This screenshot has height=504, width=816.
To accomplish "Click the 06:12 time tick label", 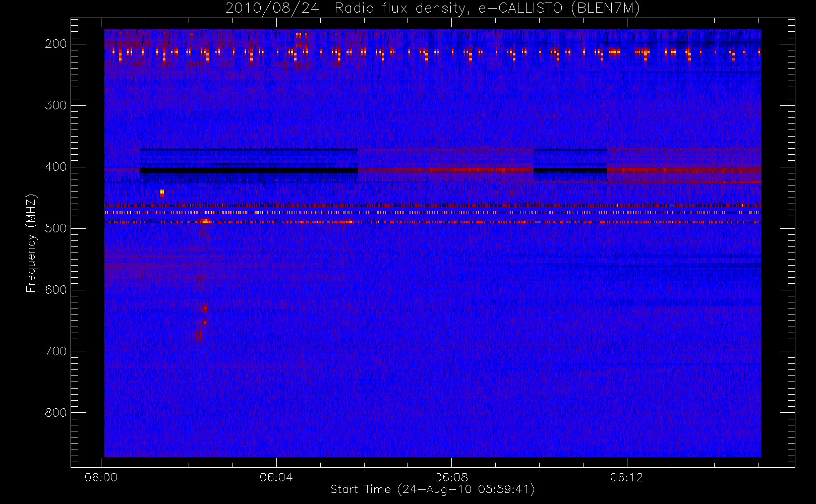I will 626,477.
